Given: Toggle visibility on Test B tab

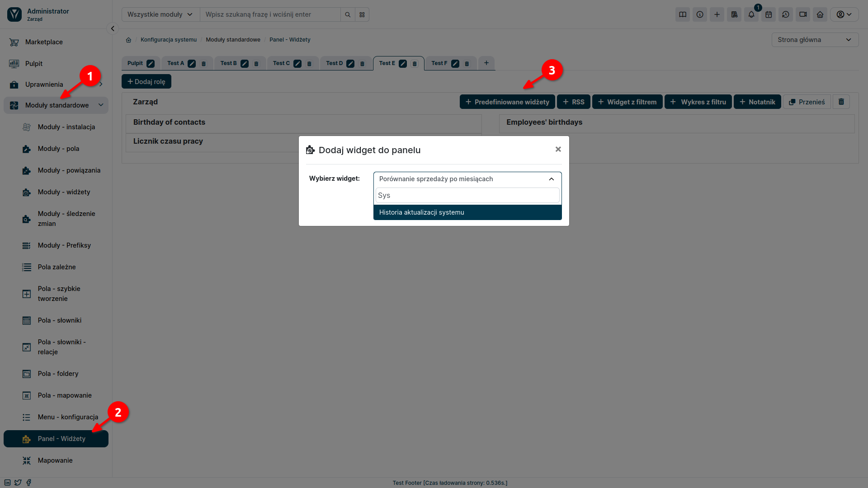Looking at the screenshot, I should 245,63.
